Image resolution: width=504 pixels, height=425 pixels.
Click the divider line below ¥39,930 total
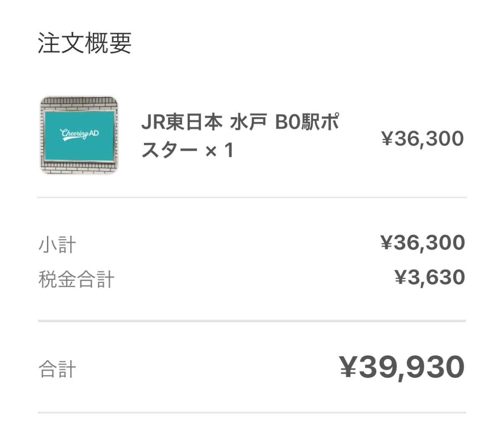(252, 413)
